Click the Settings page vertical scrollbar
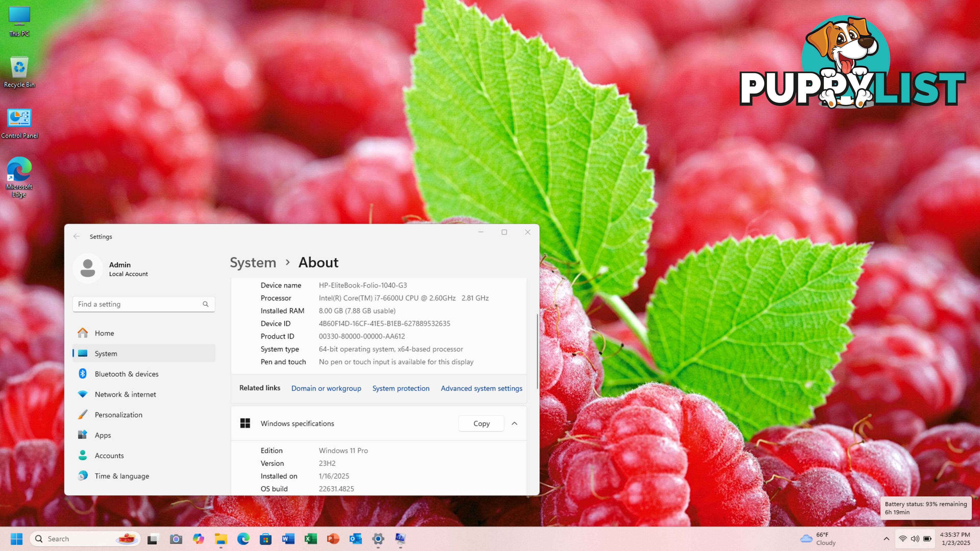The image size is (980, 551). [x=537, y=351]
